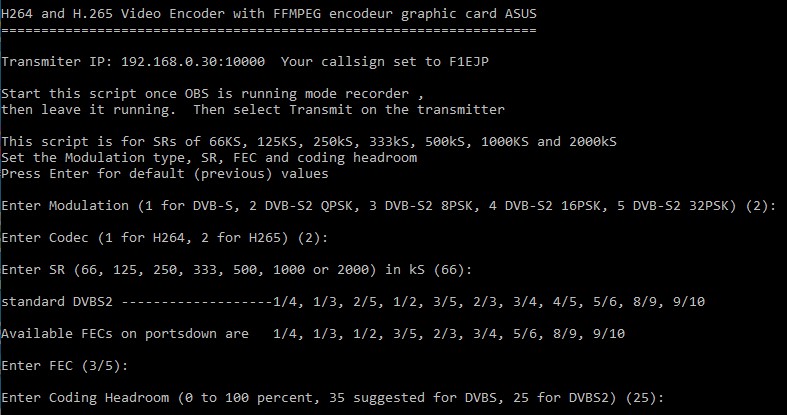
Task: Click the Enter FEC (3/5) prompt
Action: [65, 366]
